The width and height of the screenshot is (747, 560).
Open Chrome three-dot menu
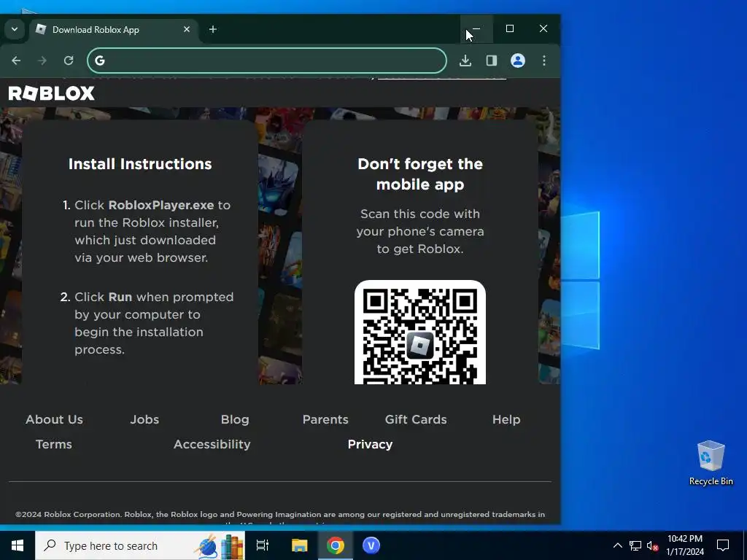544,61
